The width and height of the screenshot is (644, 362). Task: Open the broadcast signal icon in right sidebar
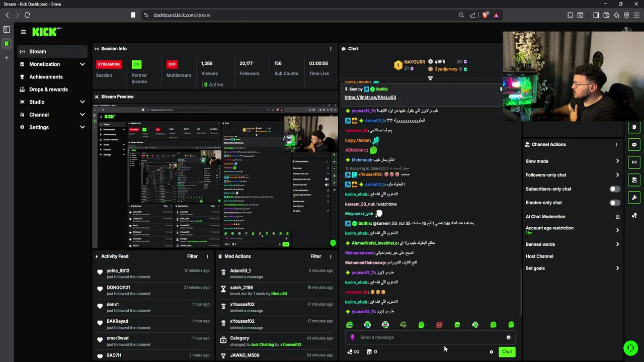tap(634, 162)
